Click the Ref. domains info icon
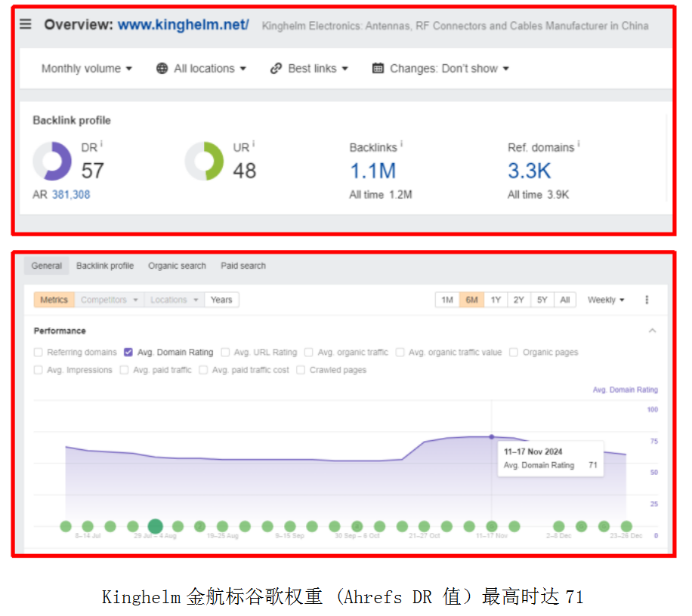 (579, 143)
